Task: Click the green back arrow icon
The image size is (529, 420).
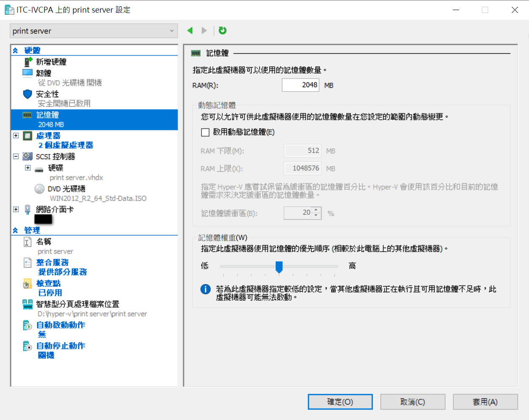Action: (190, 30)
